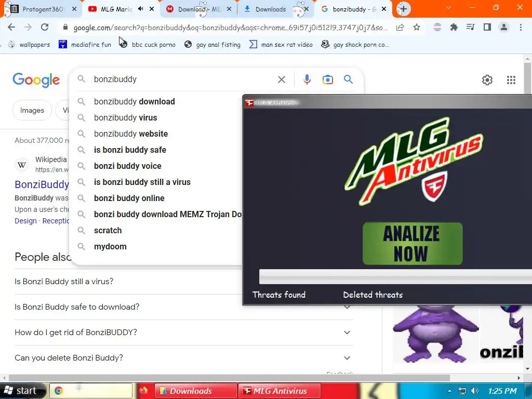Click the Chrome address bar URL
The height and width of the screenshot is (399, 532).
point(230,28)
